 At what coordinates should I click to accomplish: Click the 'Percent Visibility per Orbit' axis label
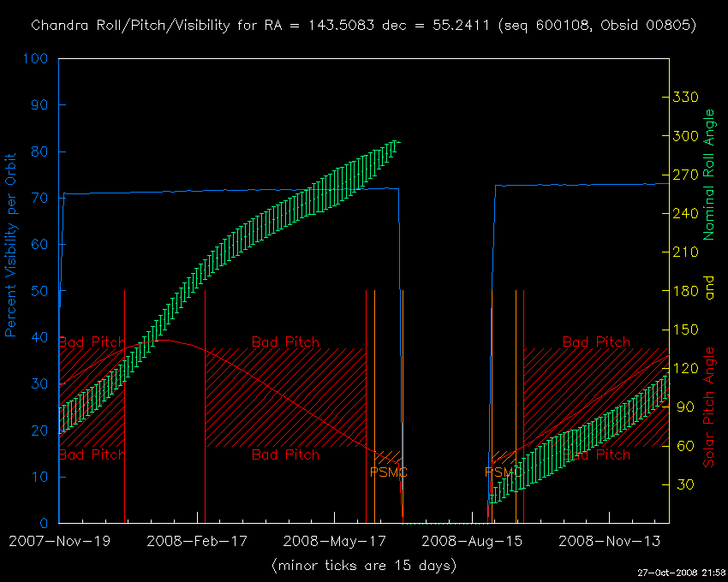tap(11, 244)
